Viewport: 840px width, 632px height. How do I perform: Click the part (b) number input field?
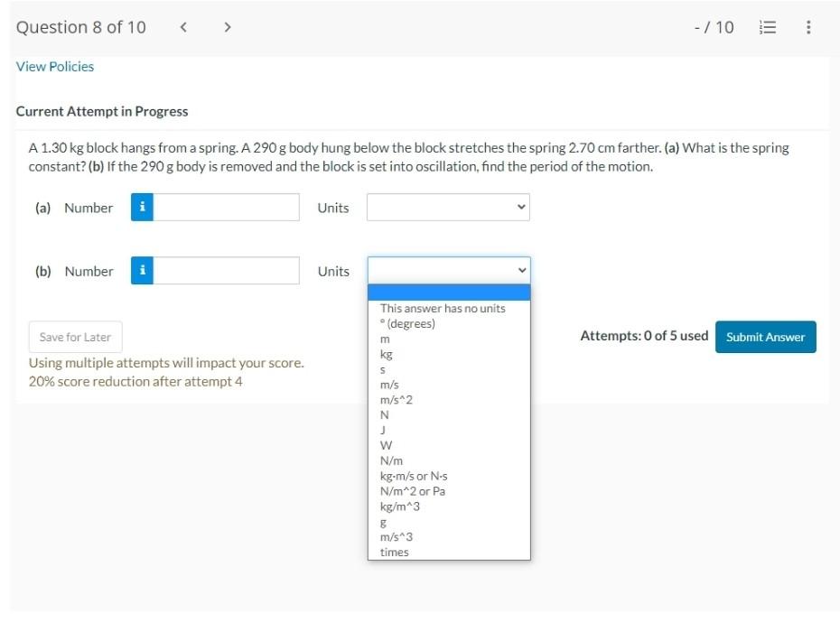click(x=226, y=271)
